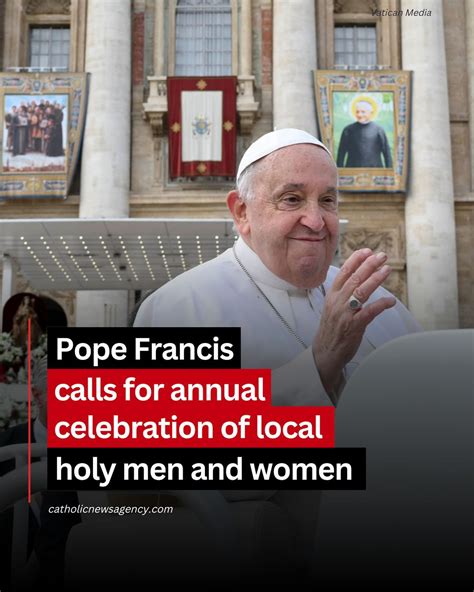Click the large central arched window
This screenshot has width=474, height=592.
[203, 37]
